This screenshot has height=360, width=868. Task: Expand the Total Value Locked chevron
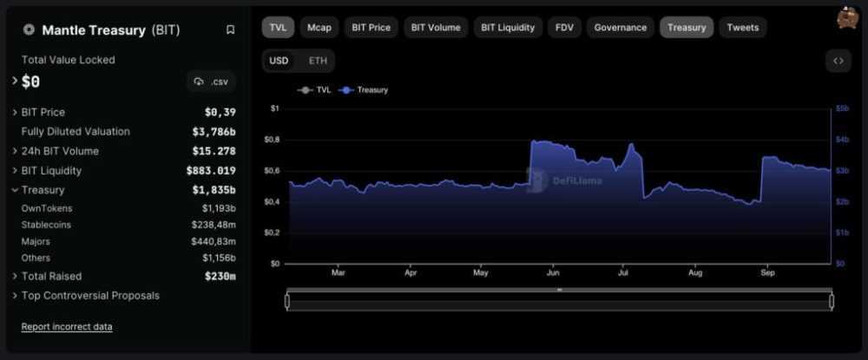15,82
